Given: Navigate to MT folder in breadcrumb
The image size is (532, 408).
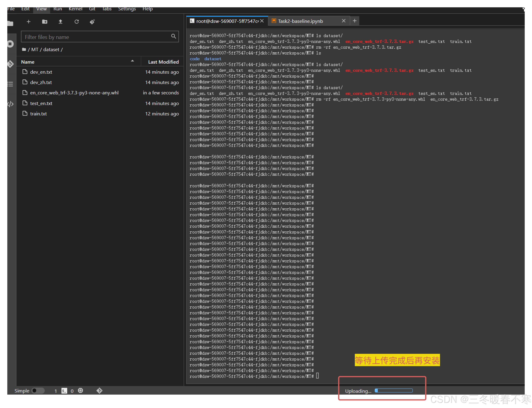Looking at the screenshot, I should click(35, 49).
